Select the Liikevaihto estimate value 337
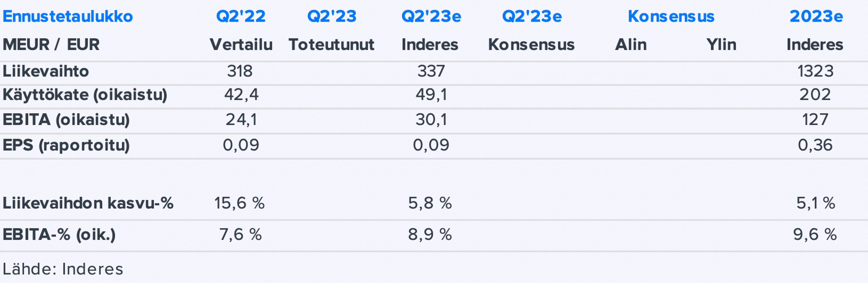The width and height of the screenshot is (868, 283). point(431,71)
